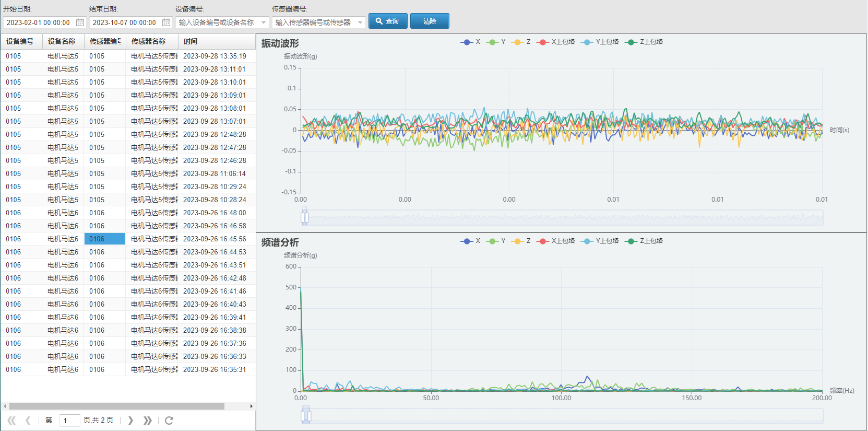Go to the next results page
Screen dimensions: 868x431
(130, 421)
